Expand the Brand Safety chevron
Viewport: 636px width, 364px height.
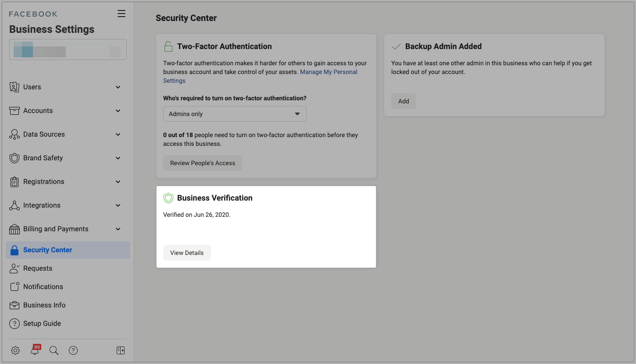118,158
